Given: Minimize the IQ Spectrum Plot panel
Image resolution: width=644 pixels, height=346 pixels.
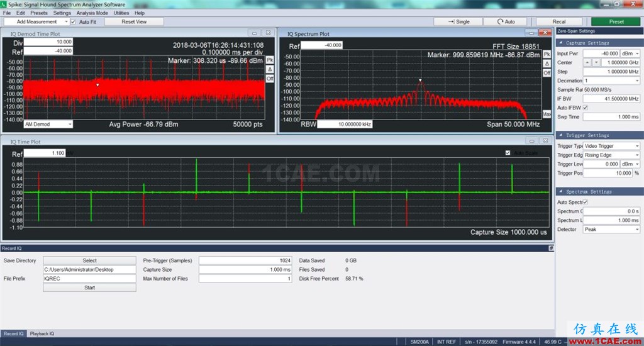Looking at the screenshot, I should coord(531,33).
